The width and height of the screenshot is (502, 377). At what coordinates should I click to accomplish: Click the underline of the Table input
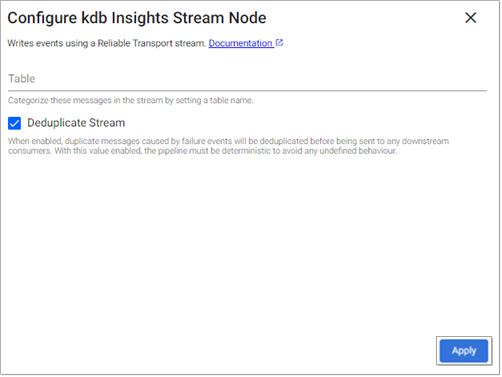click(x=247, y=90)
